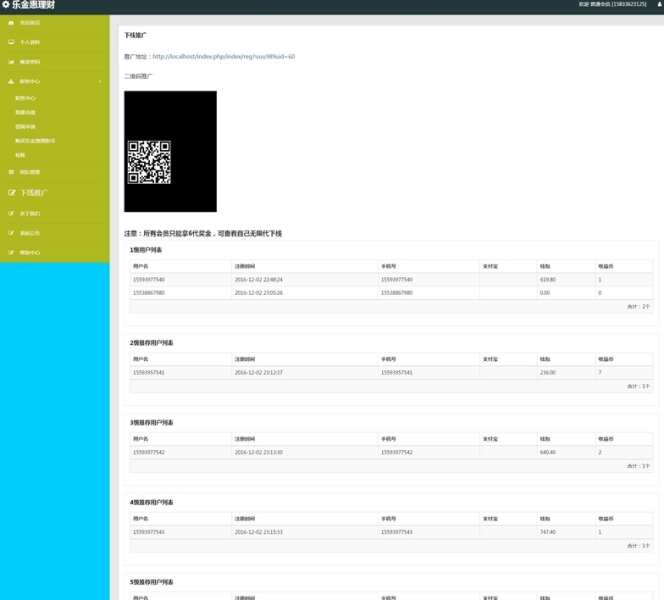Click 支付宝 header in 1级用户列表 table

[490, 266]
